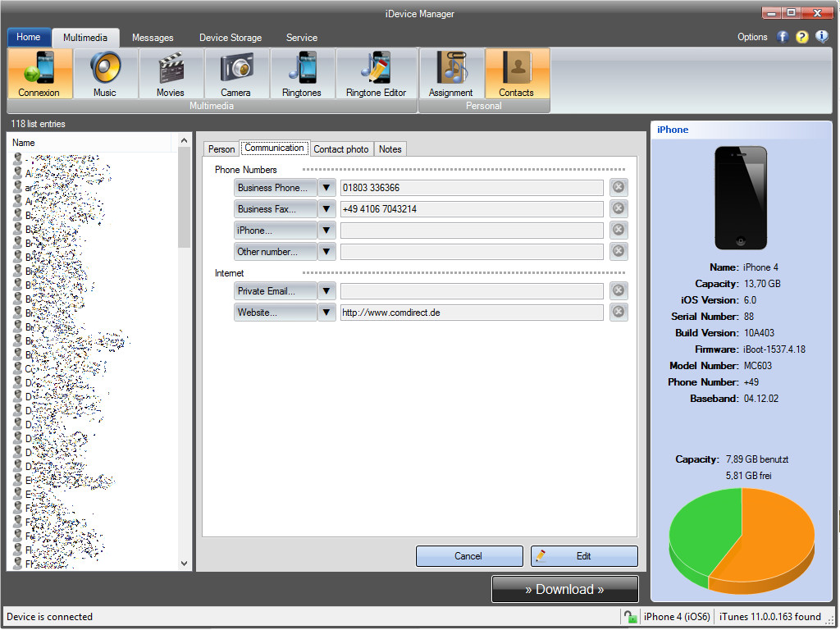The image size is (840, 630).
Task: Open the Person tab
Action: pyautogui.click(x=221, y=149)
